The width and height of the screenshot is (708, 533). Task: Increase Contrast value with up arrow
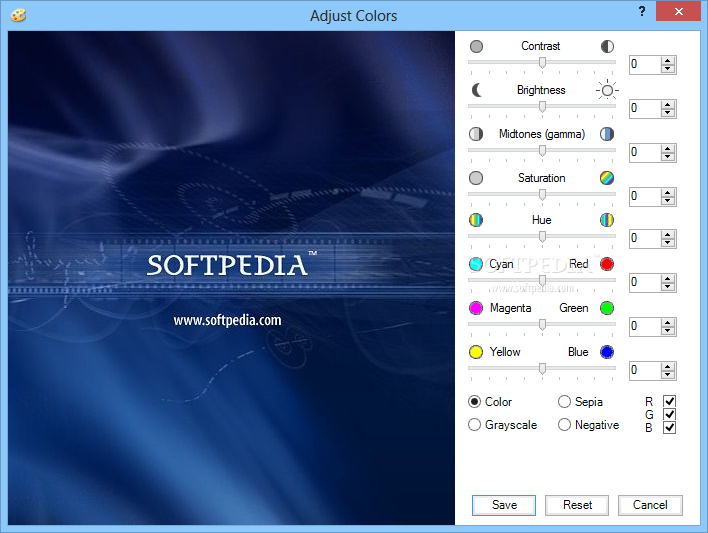[668, 61]
